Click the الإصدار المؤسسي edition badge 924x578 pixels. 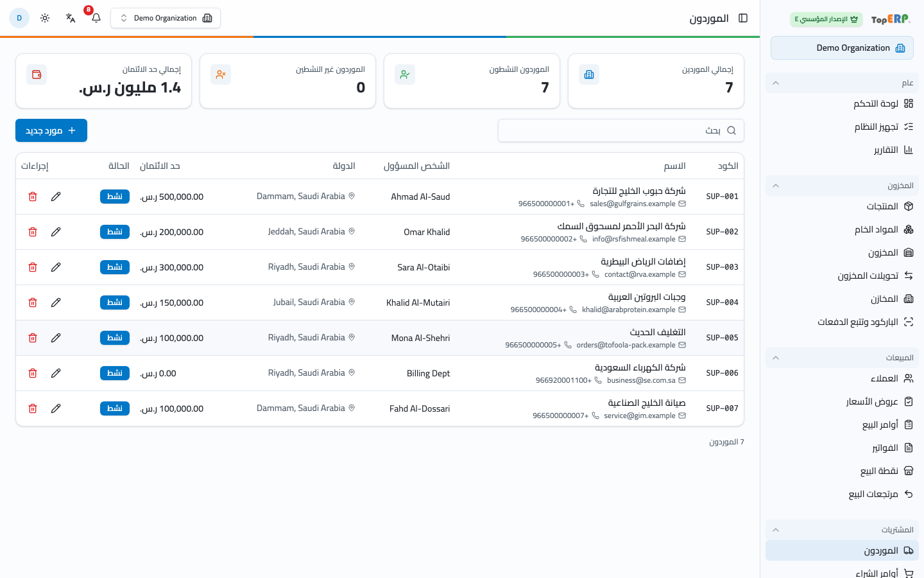[x=826, y=19]
